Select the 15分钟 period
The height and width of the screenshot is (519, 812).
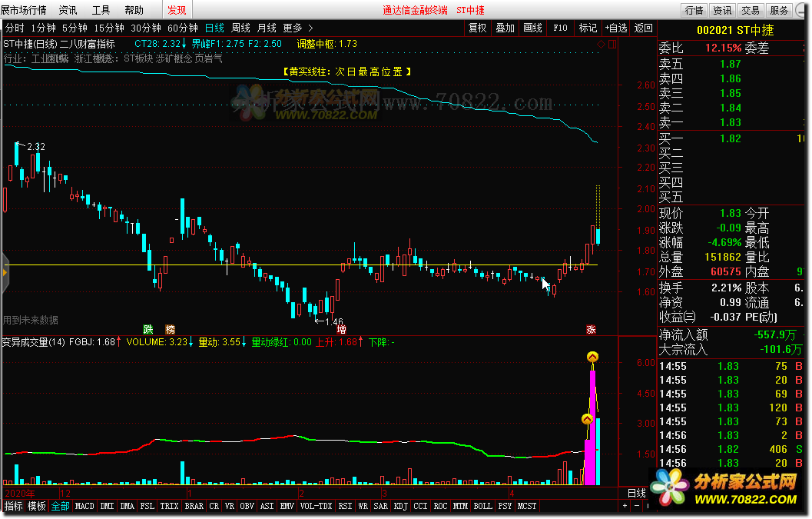[x=109, y=28]
